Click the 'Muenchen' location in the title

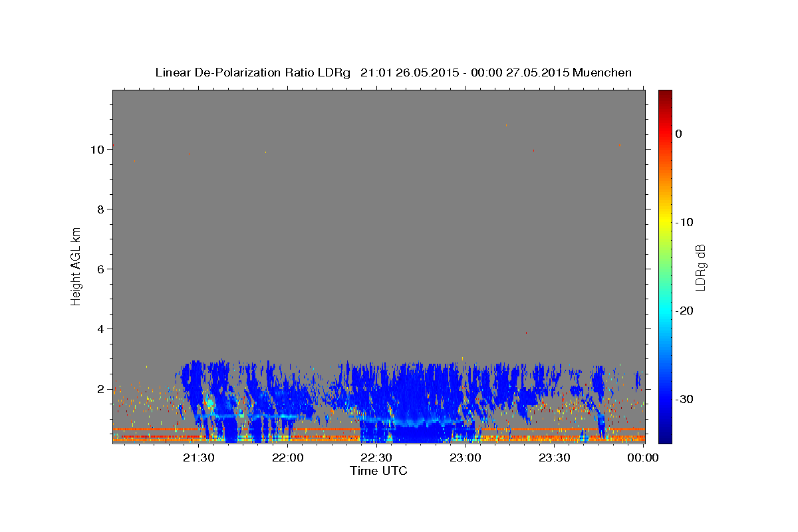pos(602,72)
